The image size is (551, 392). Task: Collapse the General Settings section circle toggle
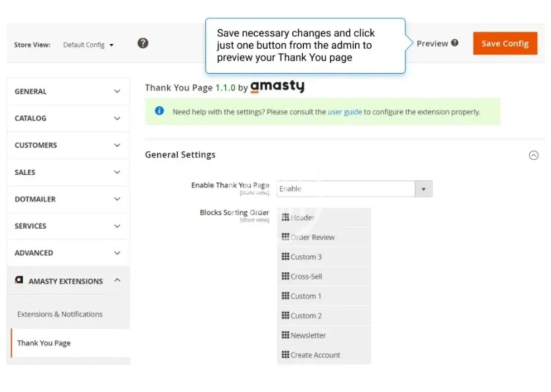[534, 155]
